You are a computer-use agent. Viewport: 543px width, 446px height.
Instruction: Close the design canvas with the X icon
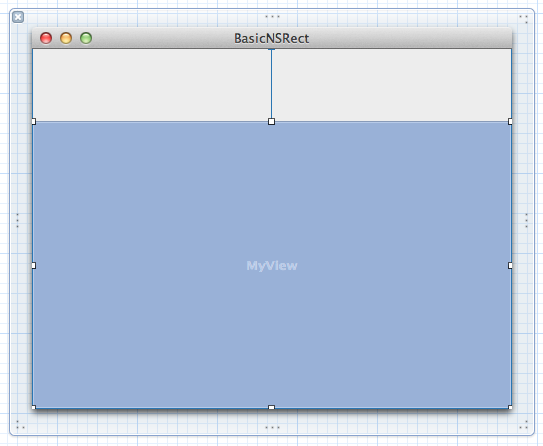point(18,17)
